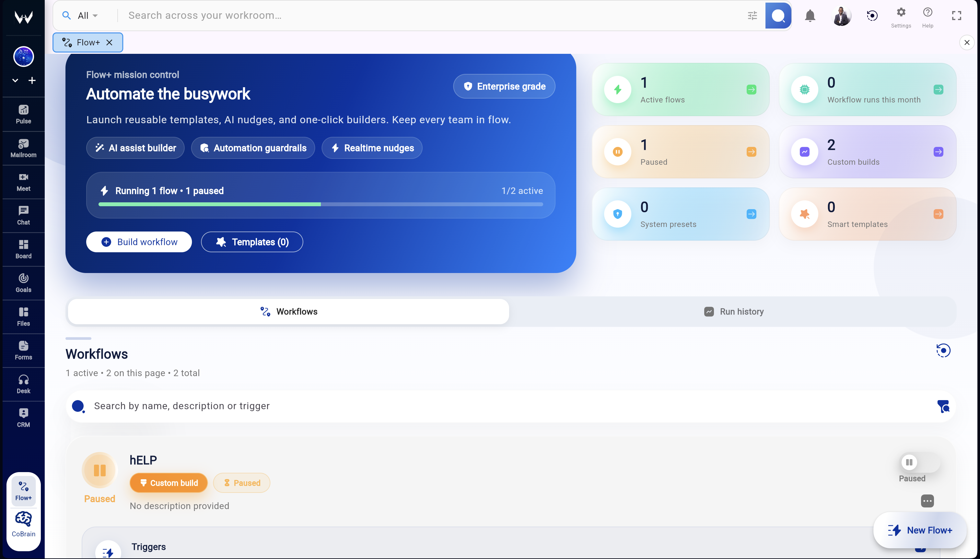Open the All search scope dropdown
980x559 pixels.
tap(86, 15)
